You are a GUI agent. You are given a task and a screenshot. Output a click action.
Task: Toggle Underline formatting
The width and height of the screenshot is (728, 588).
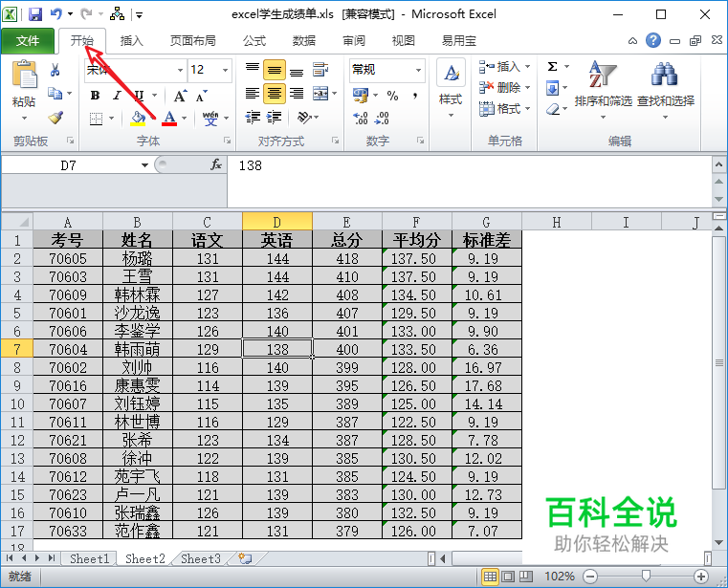click(x=139, y=96)
